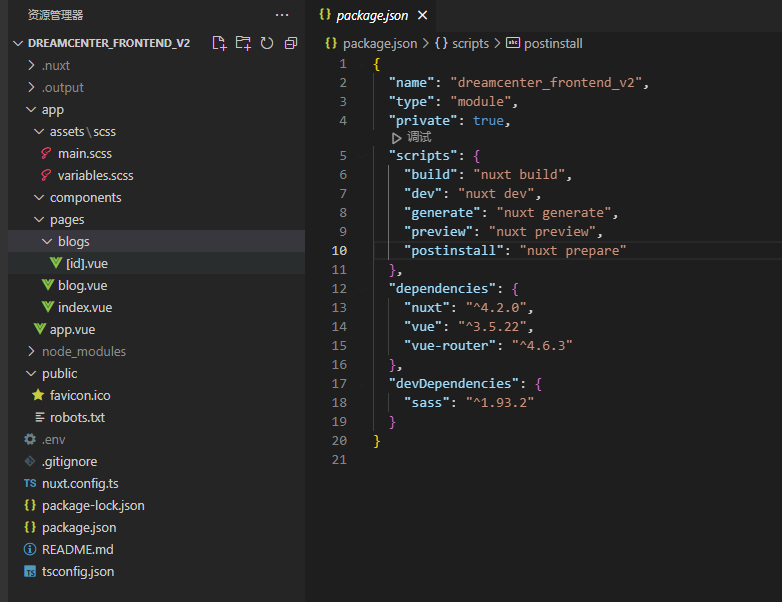Open the explorer more actions ellipsis menu

tap(281, 15)
